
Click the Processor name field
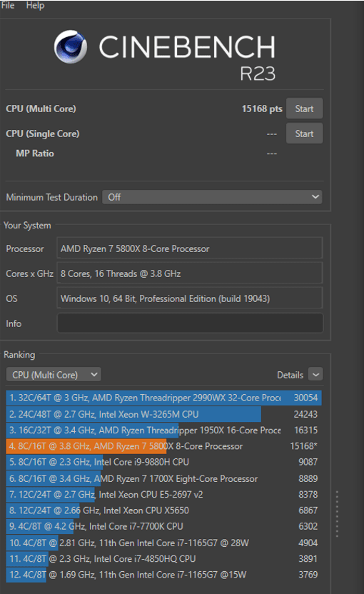tap(190, 248)
